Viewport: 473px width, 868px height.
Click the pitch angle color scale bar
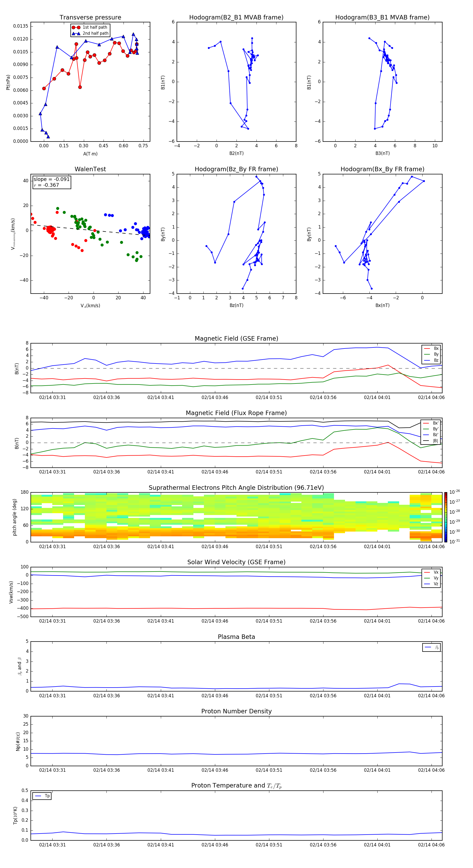coord(445,517)
